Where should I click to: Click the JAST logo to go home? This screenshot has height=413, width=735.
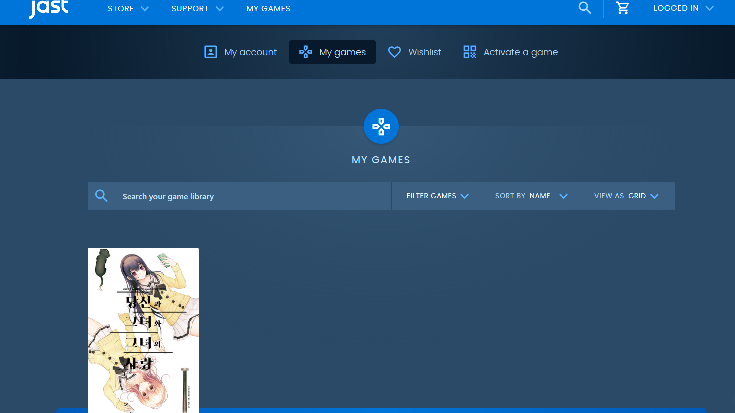click(48, 9)
